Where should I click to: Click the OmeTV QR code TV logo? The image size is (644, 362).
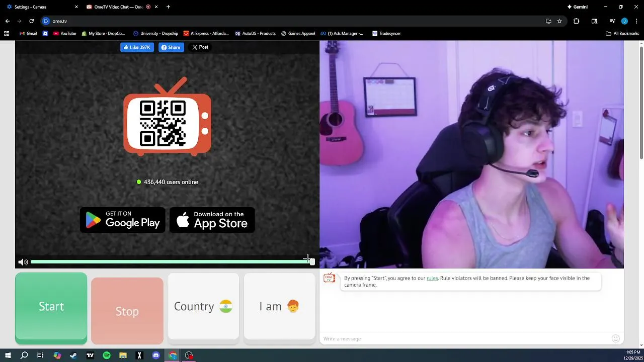click(168, 117)
